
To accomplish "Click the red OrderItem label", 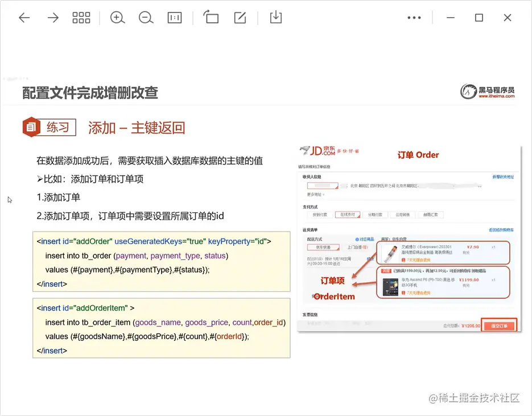I will point(334,296).
